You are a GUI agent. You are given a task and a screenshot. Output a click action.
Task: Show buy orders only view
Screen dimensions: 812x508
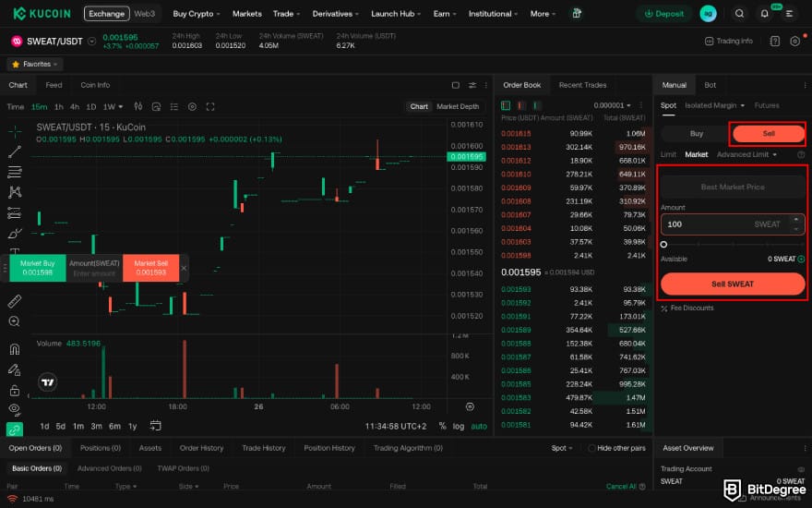(537, 105)
